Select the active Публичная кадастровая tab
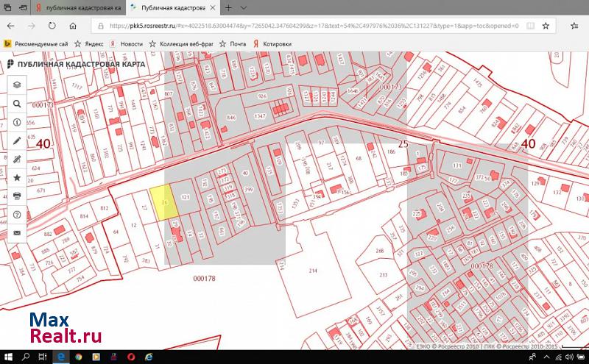 (x=173, y=7)
